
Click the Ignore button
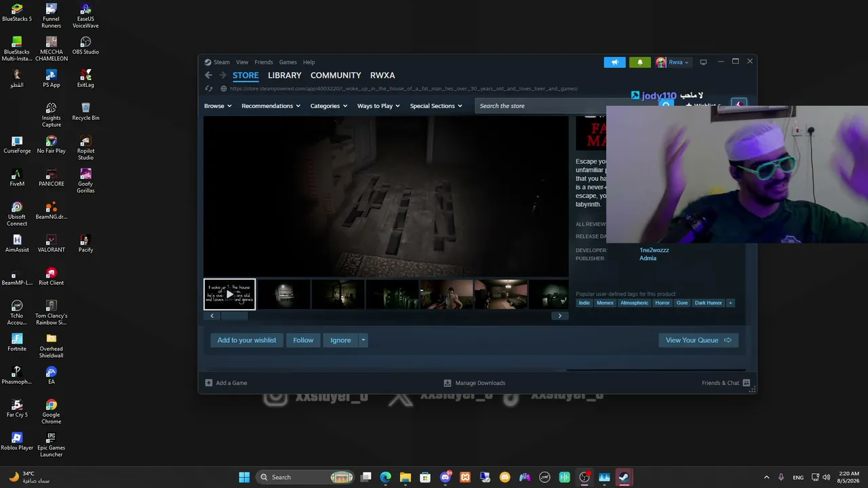coord(340,340)
